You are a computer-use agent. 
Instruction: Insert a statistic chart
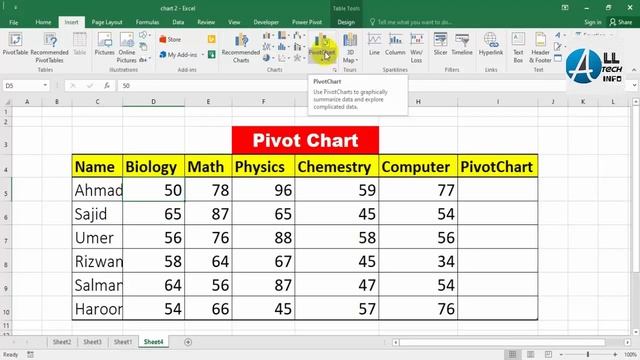point(283,47)
